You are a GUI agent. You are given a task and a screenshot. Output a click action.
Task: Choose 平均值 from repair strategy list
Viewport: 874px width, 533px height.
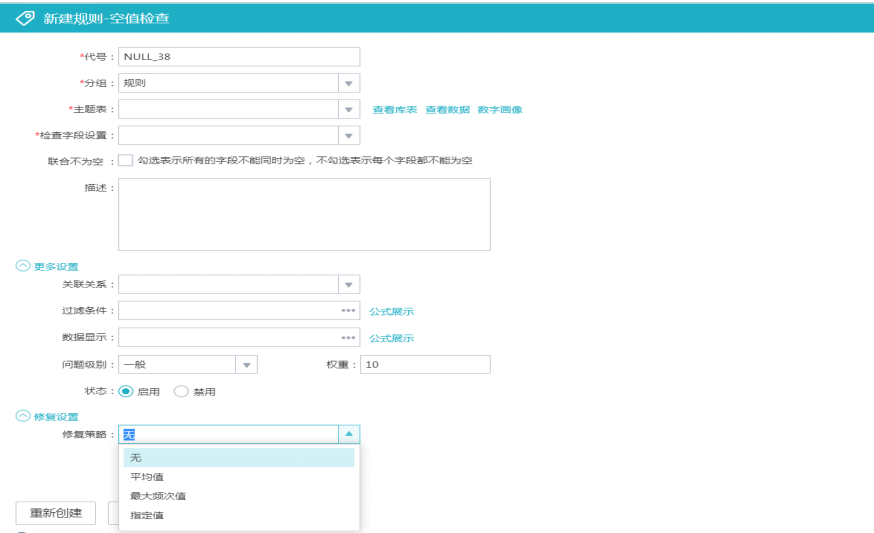[239, 477]
